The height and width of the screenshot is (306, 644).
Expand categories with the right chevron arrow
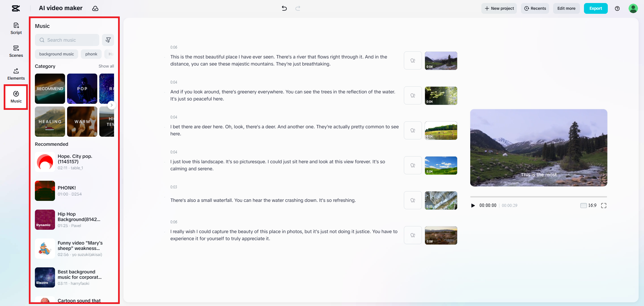pyautogui.click(x=112, y=105)
